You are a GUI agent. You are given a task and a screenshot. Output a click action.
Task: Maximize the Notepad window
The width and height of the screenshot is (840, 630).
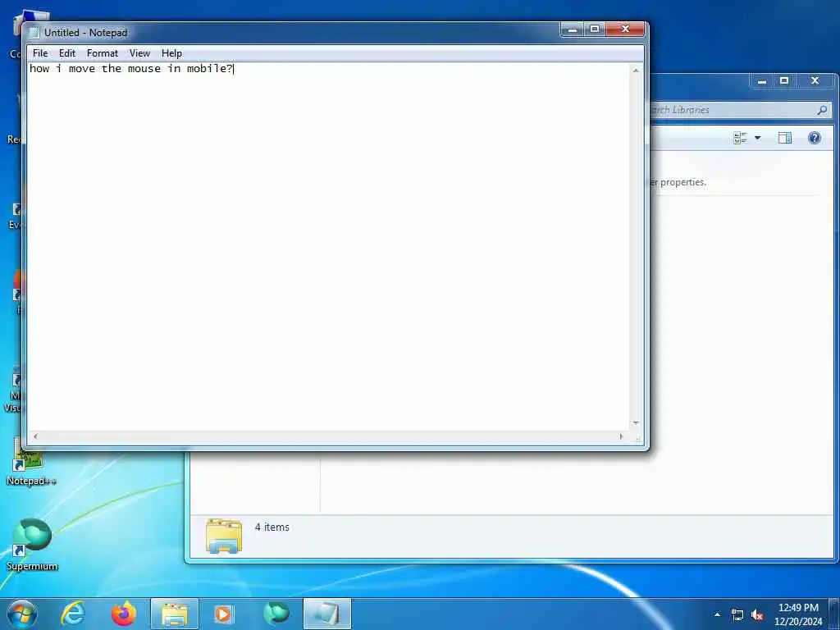(595, 29)
